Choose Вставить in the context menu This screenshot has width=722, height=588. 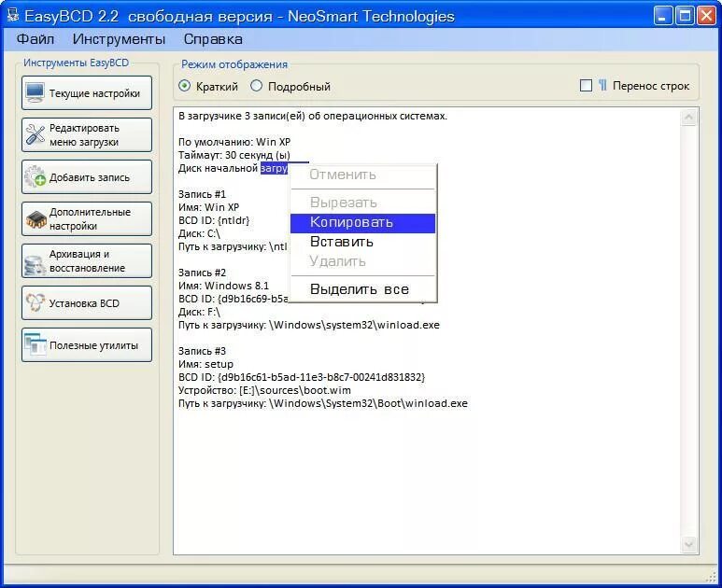tap(362, 242)
